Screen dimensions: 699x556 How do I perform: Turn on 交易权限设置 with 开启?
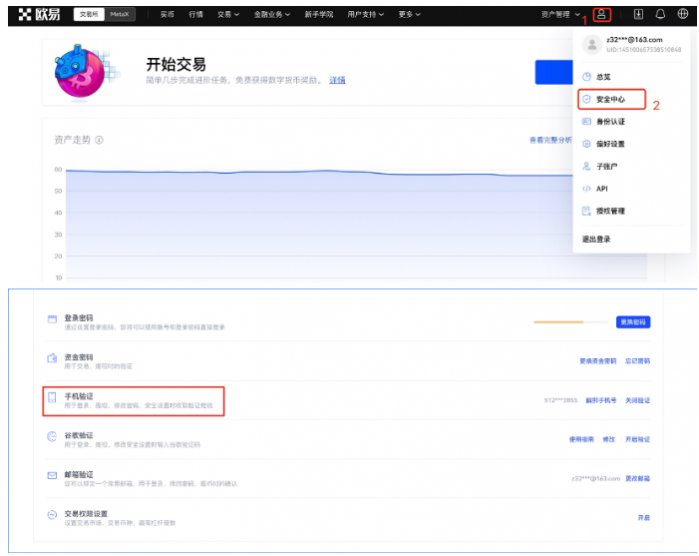[643, 517]
